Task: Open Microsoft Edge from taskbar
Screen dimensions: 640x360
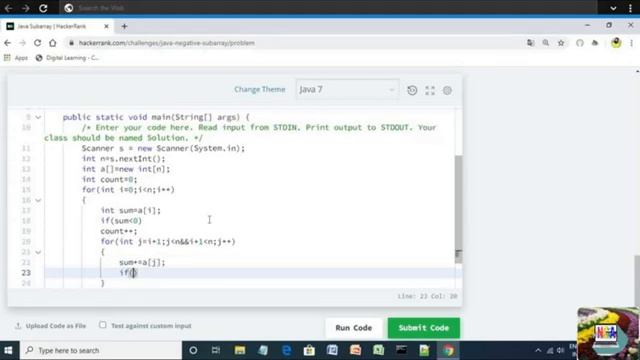Action: point(287,350)
